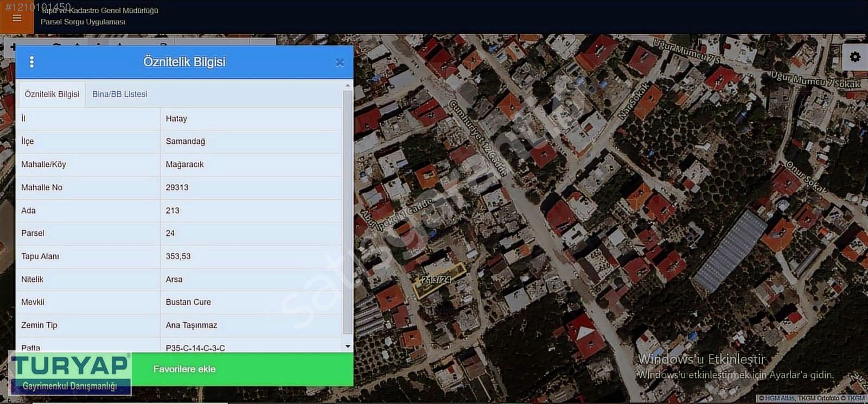
Task: Select the Mağaracık value cell
Action: pyautogui.click(x=251, y=165)
